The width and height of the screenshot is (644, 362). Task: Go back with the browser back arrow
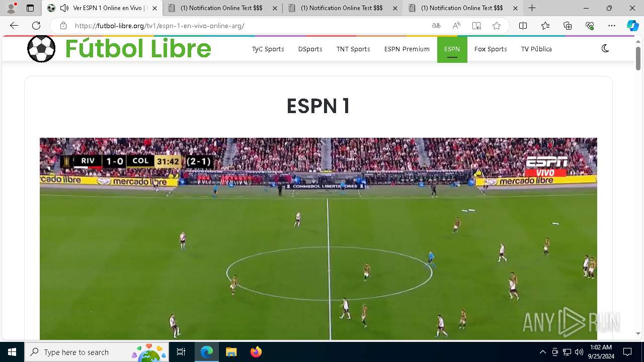click(x=14, y=26)
